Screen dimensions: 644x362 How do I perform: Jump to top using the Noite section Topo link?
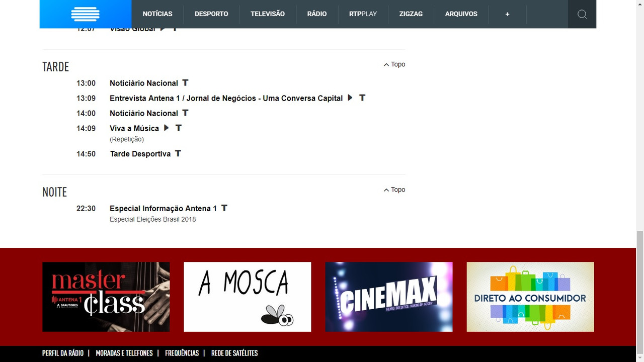pos(394,190)
